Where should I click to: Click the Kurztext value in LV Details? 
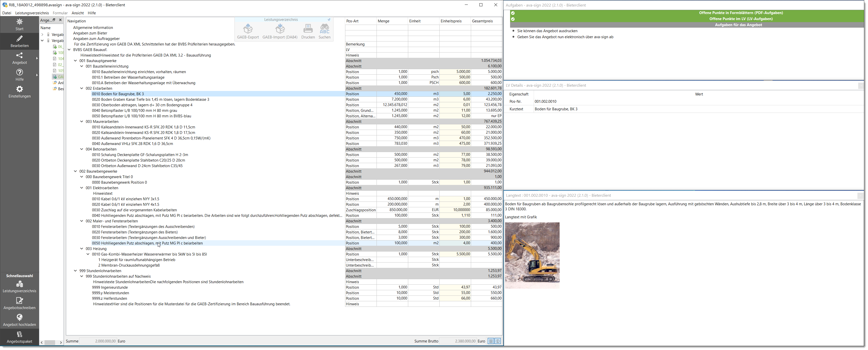coord(556,109)
